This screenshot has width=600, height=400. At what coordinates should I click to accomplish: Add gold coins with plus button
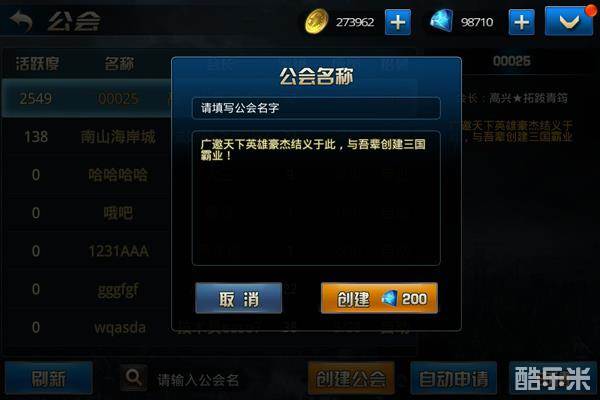pyautogui.click(x=398, y=22)
